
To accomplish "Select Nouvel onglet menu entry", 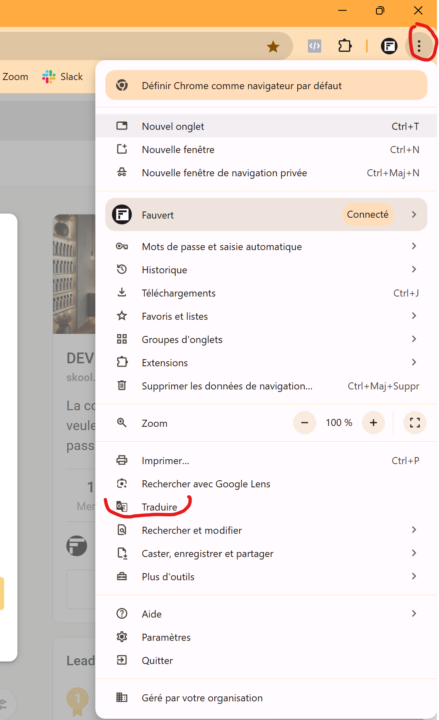I will (266, 126).
